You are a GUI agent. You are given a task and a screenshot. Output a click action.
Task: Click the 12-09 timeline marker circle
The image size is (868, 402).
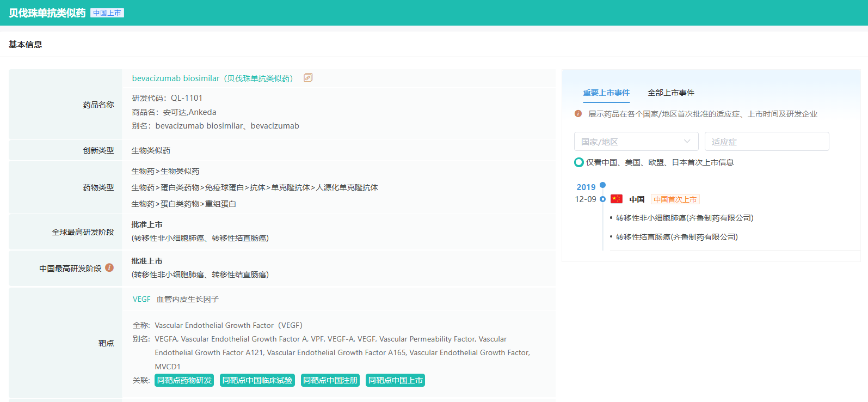[x=602, y=199]
